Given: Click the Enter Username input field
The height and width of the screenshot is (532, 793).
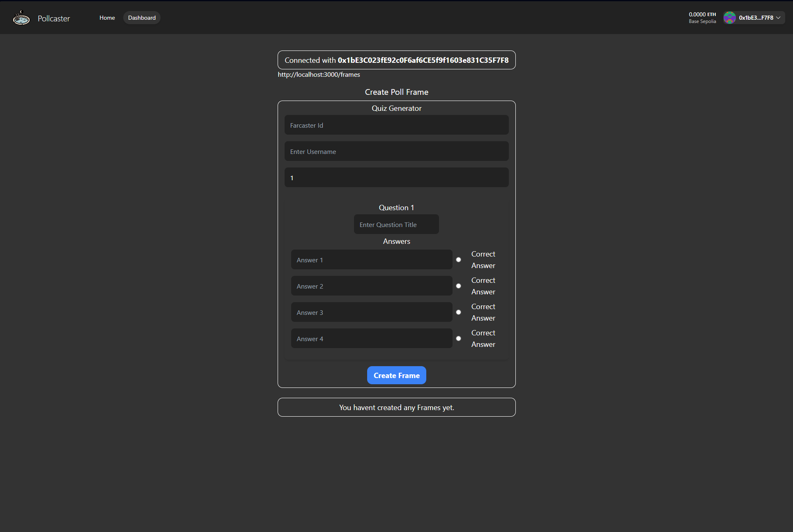Looking at the screenshot, I should pyautogui.click(x=396, y=151).
